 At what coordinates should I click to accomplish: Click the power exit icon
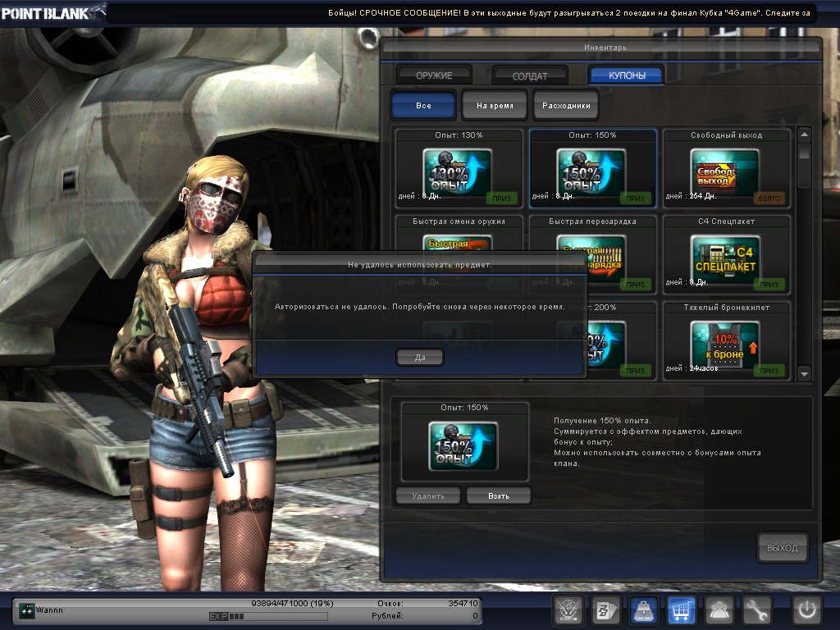click(807, 609)
